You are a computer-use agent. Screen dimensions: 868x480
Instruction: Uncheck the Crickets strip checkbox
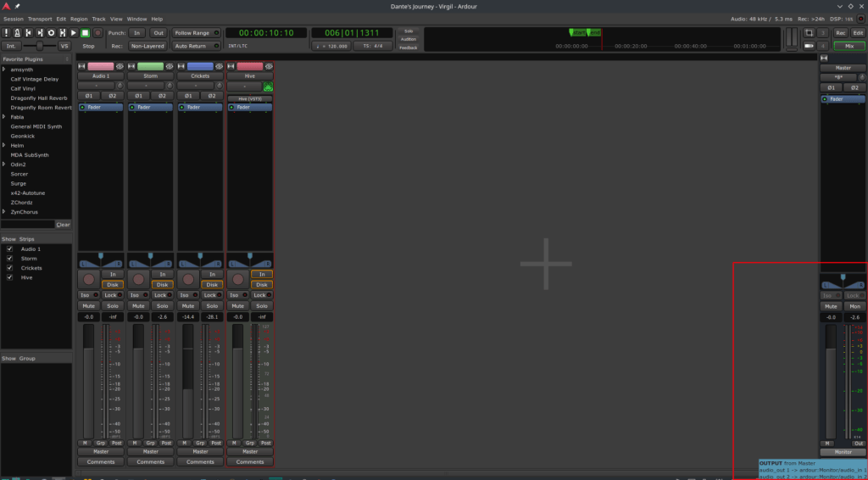click(x=9, y=268)
